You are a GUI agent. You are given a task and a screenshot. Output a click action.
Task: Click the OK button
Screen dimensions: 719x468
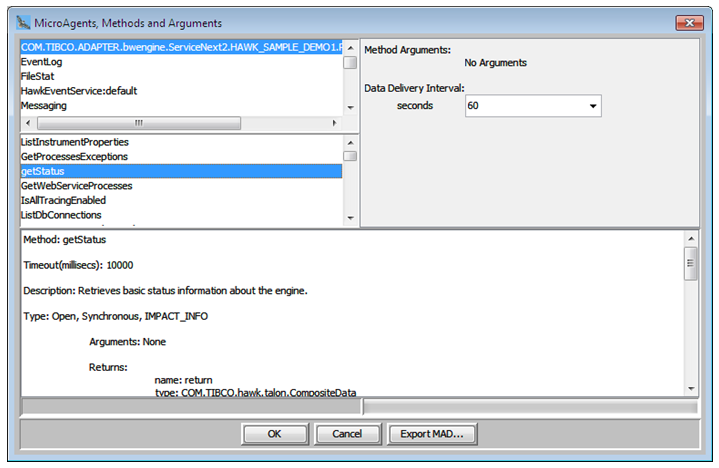275,434
